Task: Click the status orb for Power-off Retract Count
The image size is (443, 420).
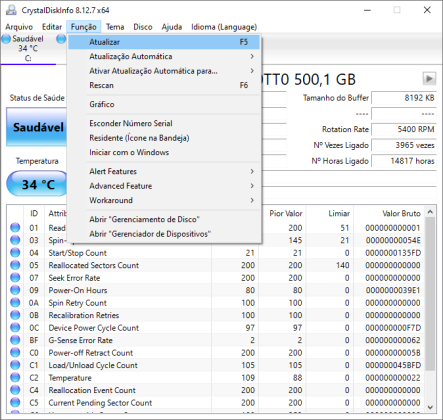Action: coord(15,353)
